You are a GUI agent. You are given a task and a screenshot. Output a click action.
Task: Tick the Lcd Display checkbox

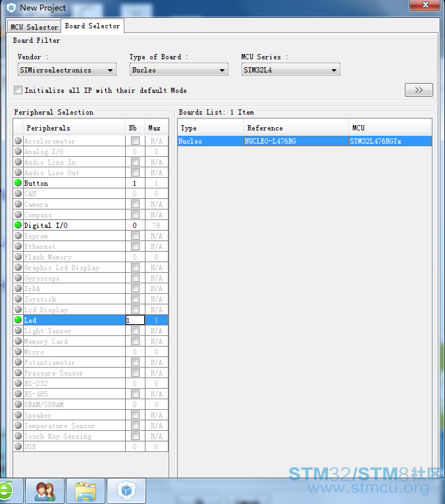pyautogui.click(x=135, y=310)
